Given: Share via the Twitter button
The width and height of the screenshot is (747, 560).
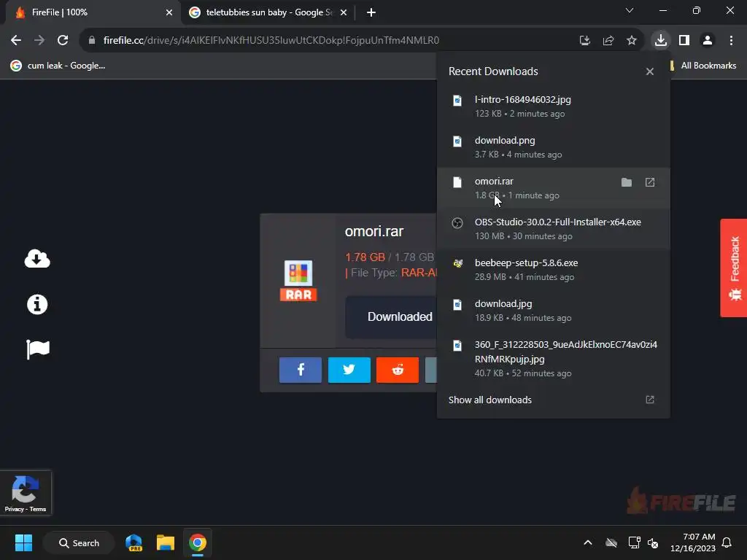Looking at the screenshot, I should 349,370.
